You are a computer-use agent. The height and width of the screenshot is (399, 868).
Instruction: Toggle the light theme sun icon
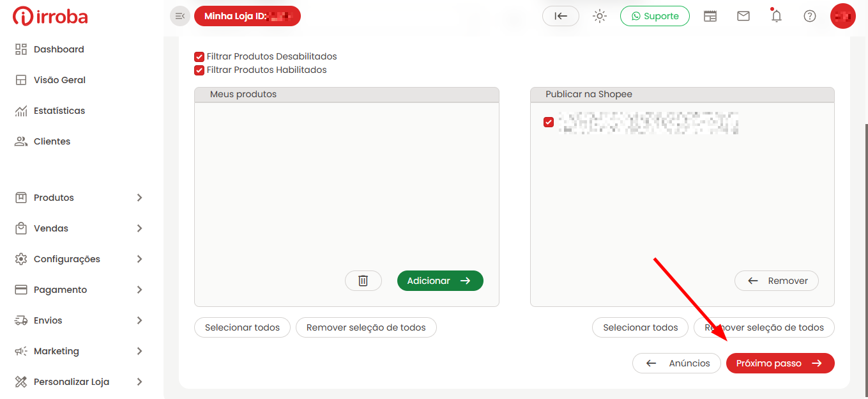(600, 16)
